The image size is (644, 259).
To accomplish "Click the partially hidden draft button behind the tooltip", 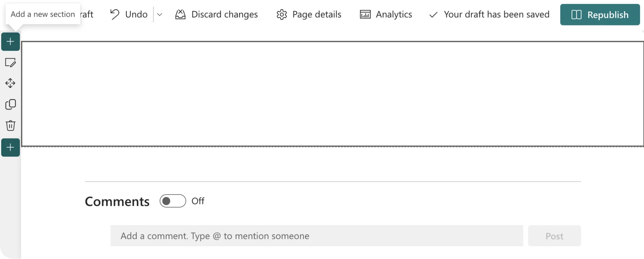I will (x=87, y=15).
